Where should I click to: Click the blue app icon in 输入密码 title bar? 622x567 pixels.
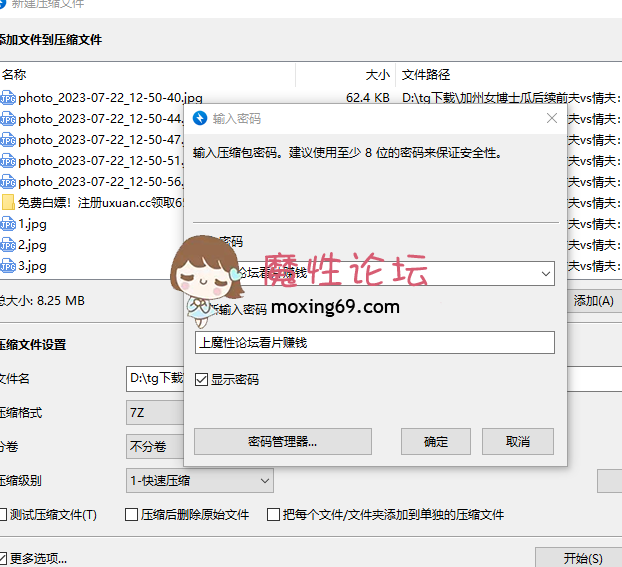200,118
